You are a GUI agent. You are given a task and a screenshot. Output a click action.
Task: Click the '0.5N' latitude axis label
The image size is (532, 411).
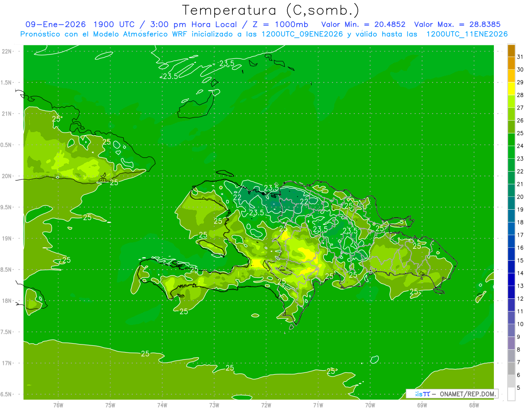click(x=7, y=145)
